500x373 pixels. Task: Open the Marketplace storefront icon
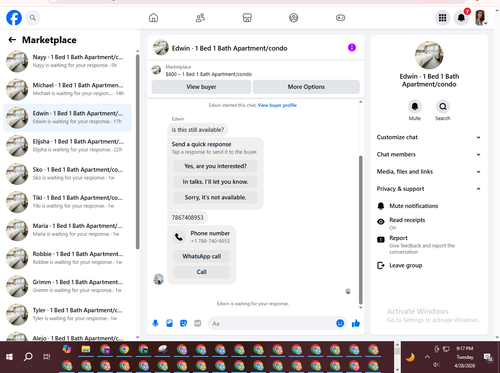pos(247,18)
